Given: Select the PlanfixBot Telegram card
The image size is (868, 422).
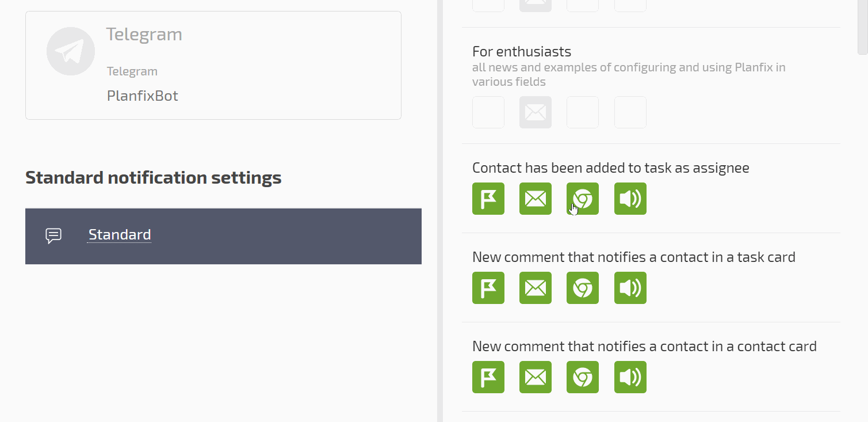Looking at the screenshot, I should tap(213, 66).
